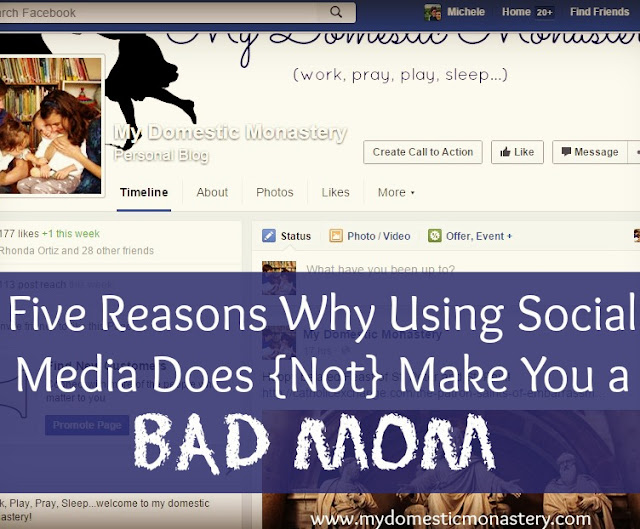The image size is (640, 529).
Task: Open Find Friends link
Action: [x=600, y=12]
